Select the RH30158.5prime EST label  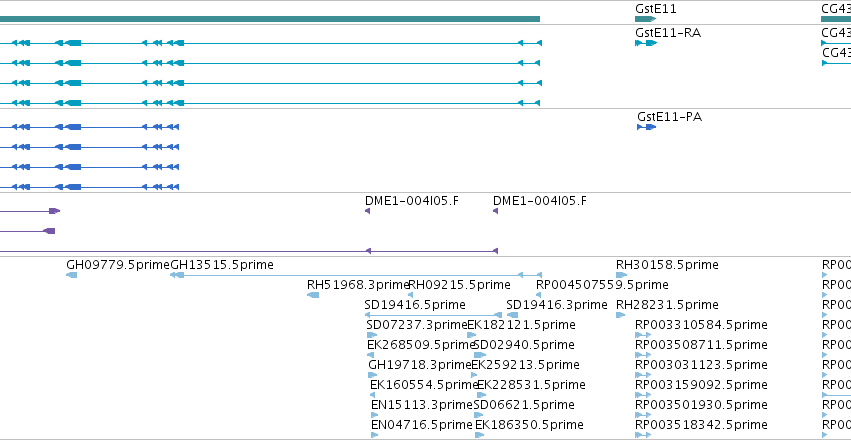point(667,265)
